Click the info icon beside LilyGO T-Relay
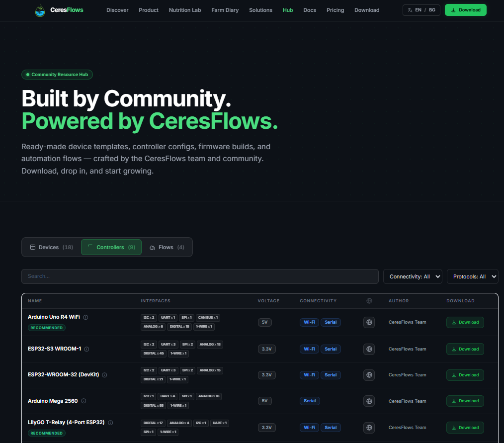Screen dimensions: 504x443 click(x=110, y=423)
